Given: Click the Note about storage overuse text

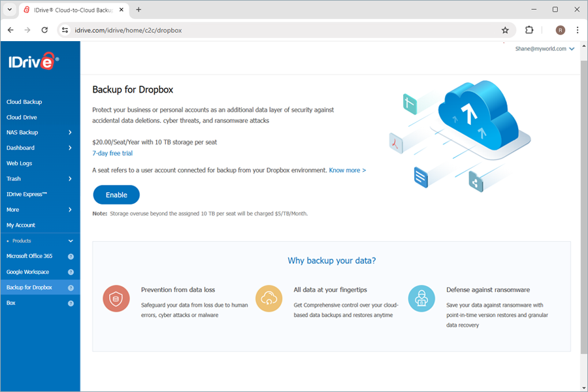Looking at the screenshot, I should tap(200, 214).
